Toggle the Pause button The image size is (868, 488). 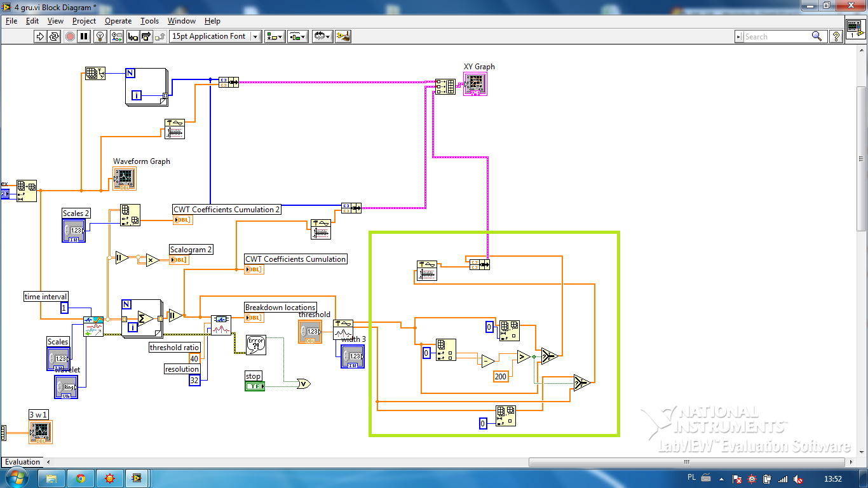coord(84,36)
